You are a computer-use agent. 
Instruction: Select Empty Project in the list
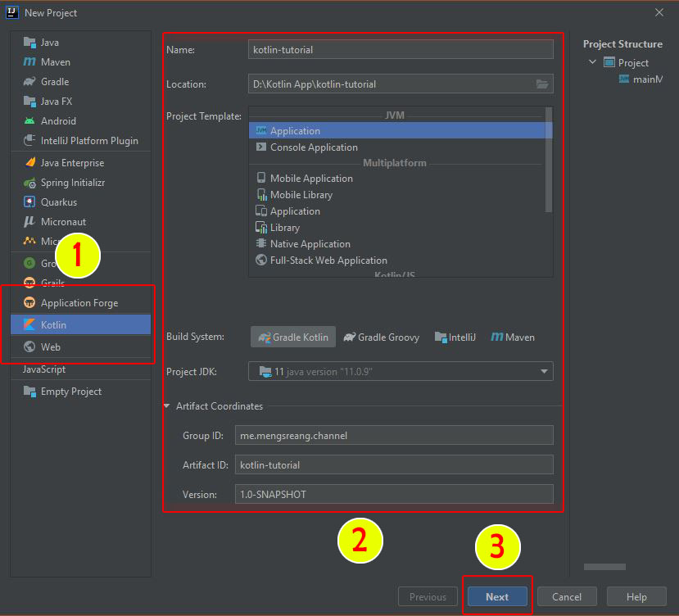[x=80, y=392]
